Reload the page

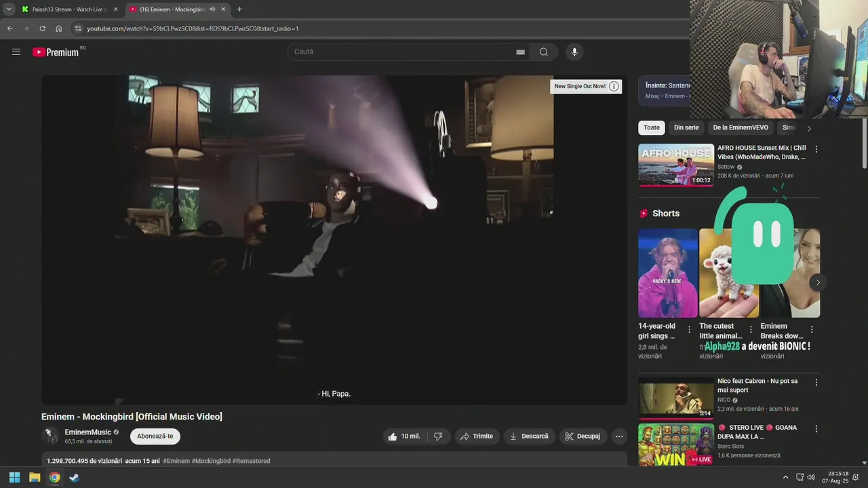(42, 28)
